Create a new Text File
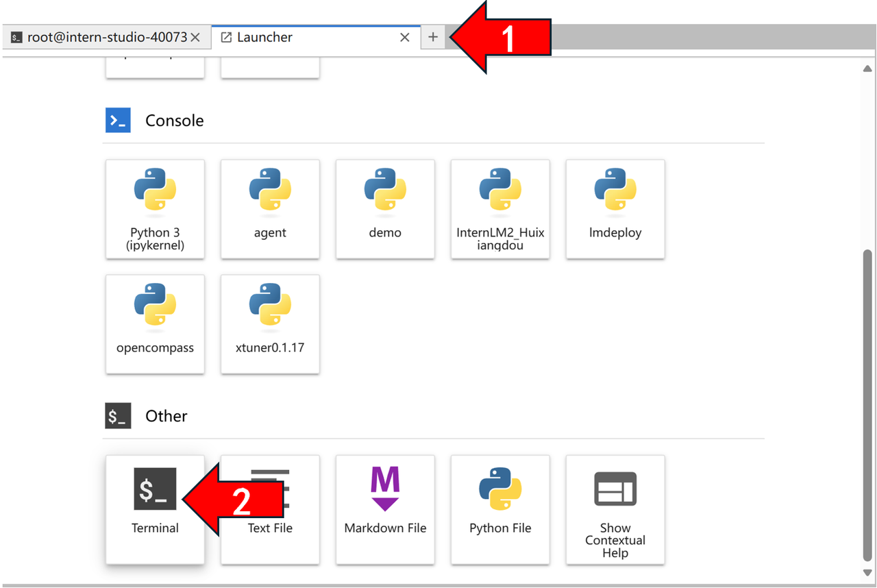 point(270,509)
